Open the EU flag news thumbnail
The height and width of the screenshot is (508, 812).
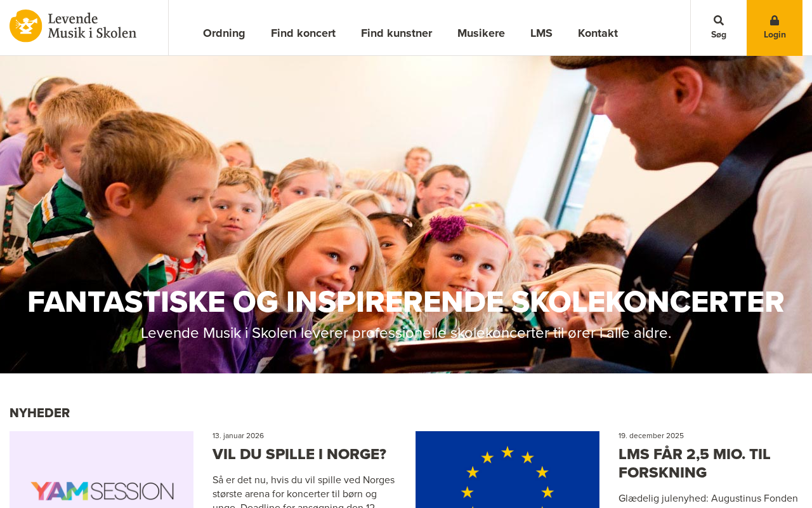coord(507,469)
